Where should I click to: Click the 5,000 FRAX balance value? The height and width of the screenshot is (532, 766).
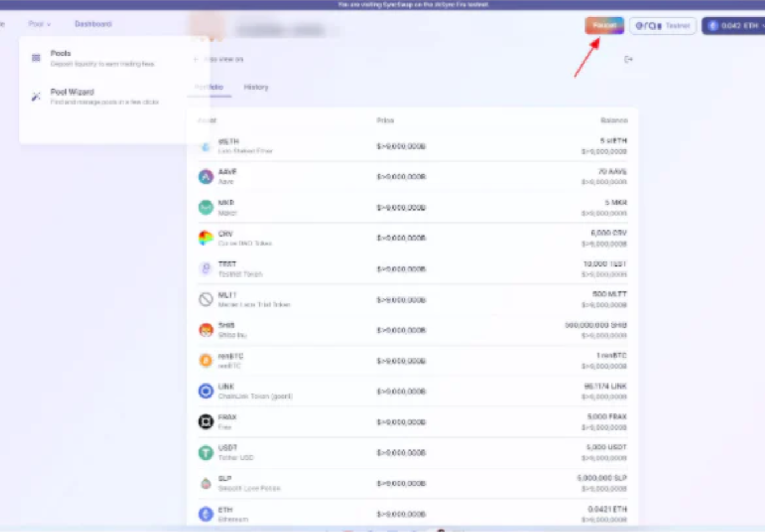607,417
